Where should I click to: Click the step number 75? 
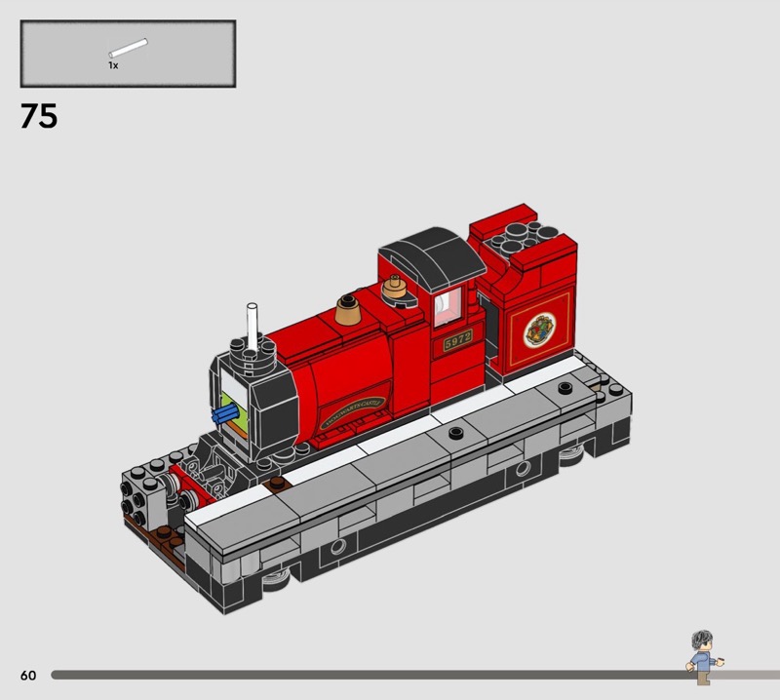[39, 117]
